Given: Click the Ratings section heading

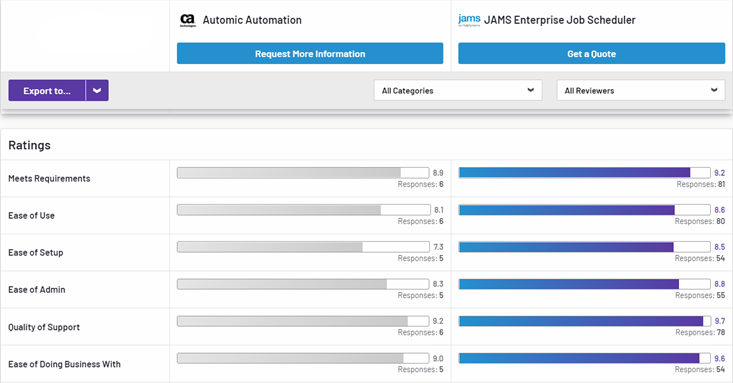Looking at the screenshot, I should (29, 145).
